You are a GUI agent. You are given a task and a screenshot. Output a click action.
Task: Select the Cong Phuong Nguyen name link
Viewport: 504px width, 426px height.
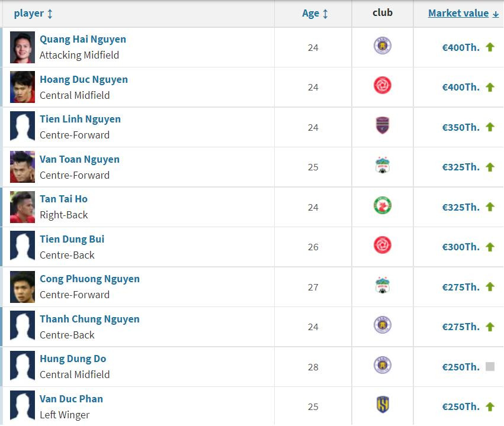pyautogui.click(x=89, y=279)
